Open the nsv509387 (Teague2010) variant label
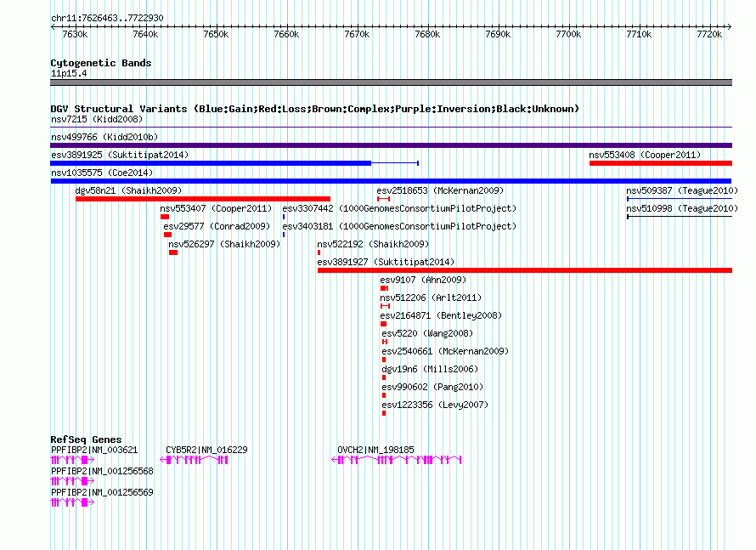 coord(682,190)
